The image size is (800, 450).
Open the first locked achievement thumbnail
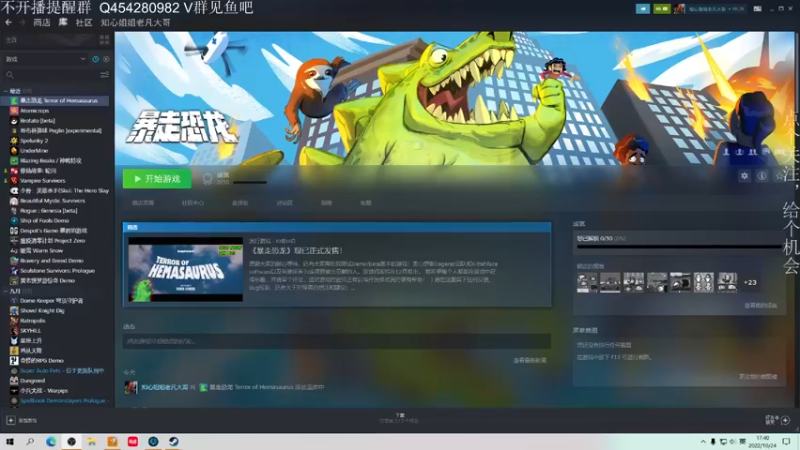click(x=587, y=282)
